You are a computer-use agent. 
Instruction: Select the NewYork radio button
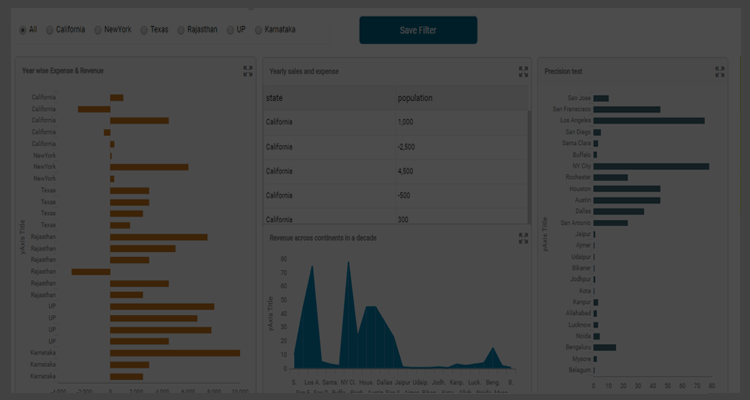(98, 30)
